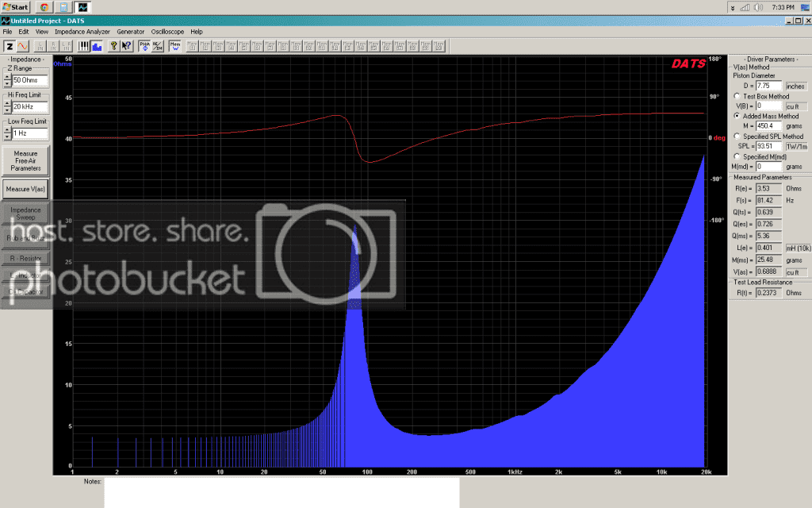Click the Low Freq Limit 1 Hz field

[x=30, y=133]
